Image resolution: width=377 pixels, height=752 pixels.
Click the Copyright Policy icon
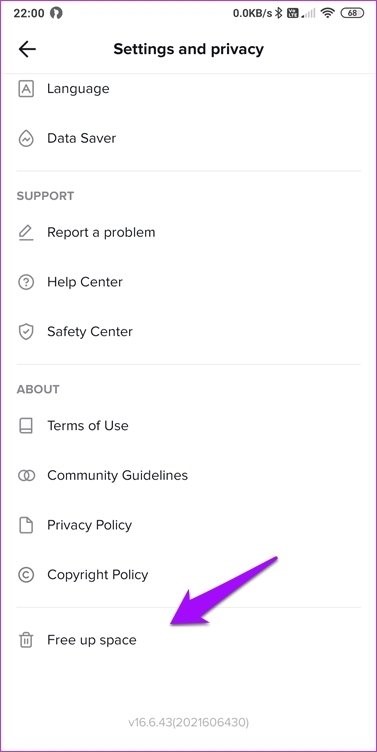[26, 575]
